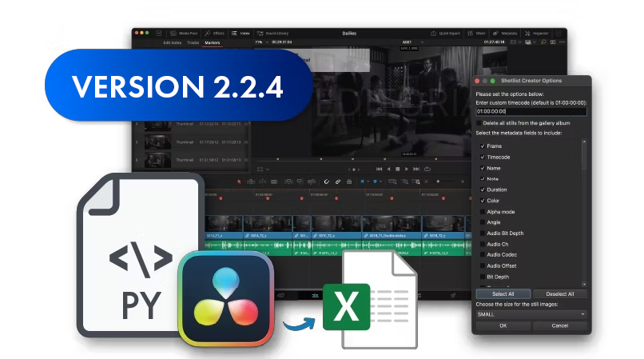This screenshot has width=644, height=359.
Task: Select marker thumbnail row 5 in Index
Action: pyautogui.click(x=192, y=142)
